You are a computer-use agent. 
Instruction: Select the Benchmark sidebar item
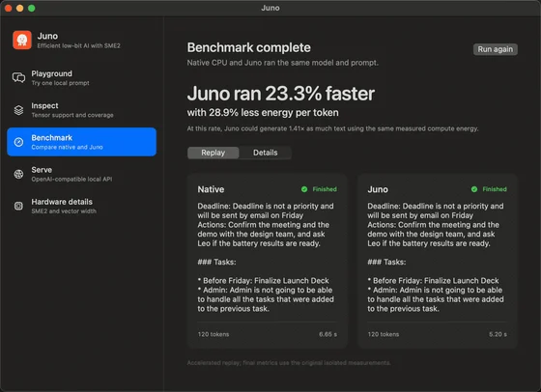(x=82, y=142)
